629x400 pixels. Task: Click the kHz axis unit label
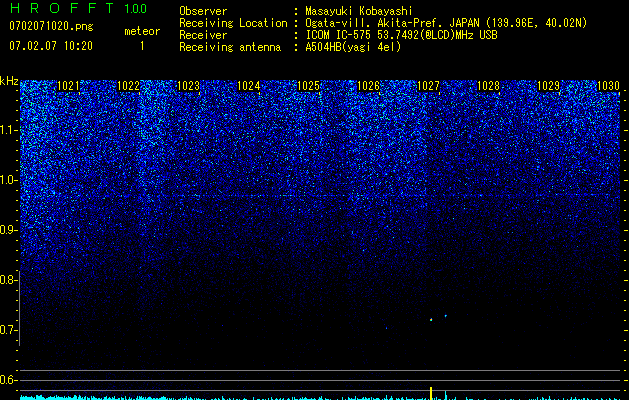pos(9,81)
